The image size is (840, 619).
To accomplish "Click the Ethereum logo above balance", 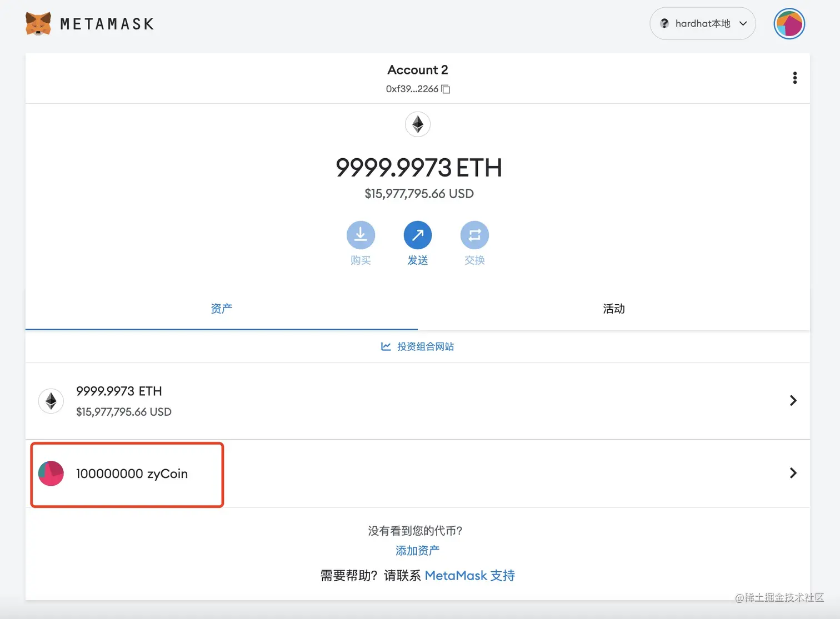I will [x=418, y=124].
